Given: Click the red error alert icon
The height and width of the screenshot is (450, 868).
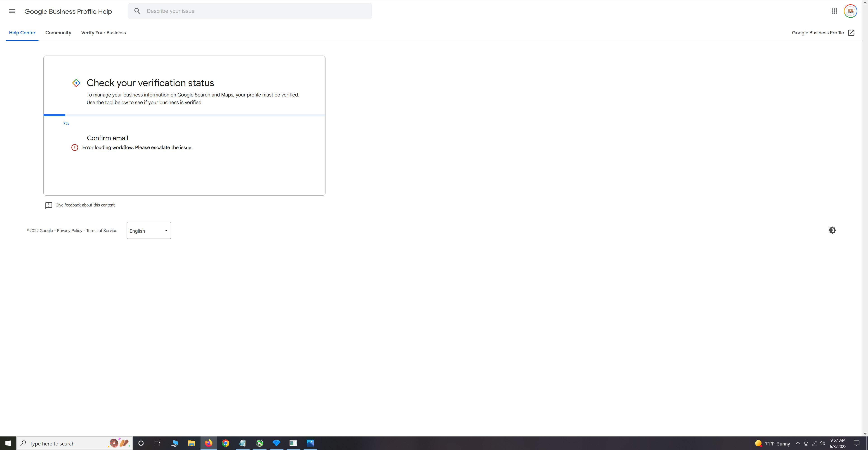Looking at the screenshot, I should 75,148.
